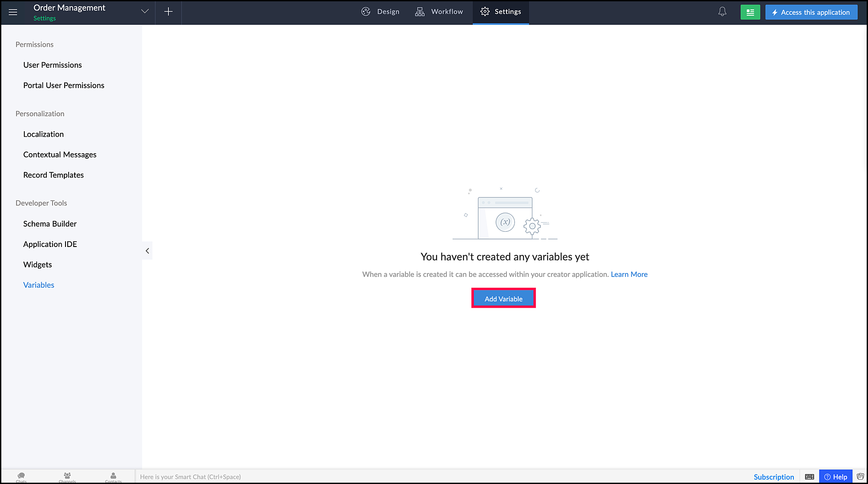Open Chats in bottom bar
Image resolution: width=868 pixels, height=484 pixels.
pyautogui.click(x=21, y=477)
